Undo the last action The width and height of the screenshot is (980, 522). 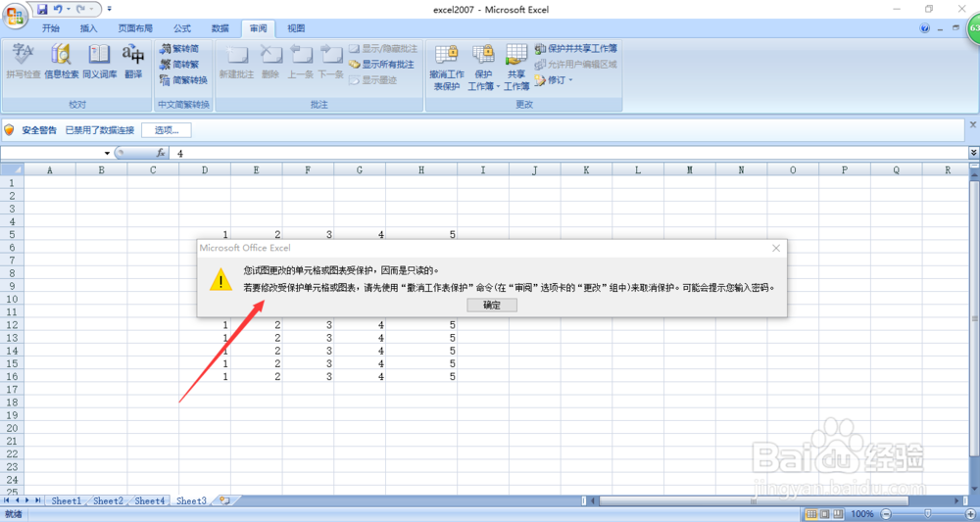pos(58,10)
